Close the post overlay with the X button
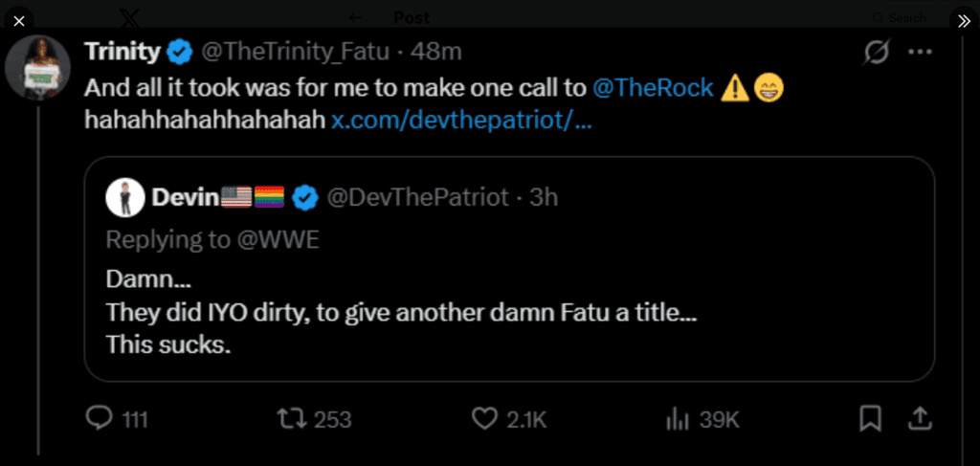 (x=18, y=20)
